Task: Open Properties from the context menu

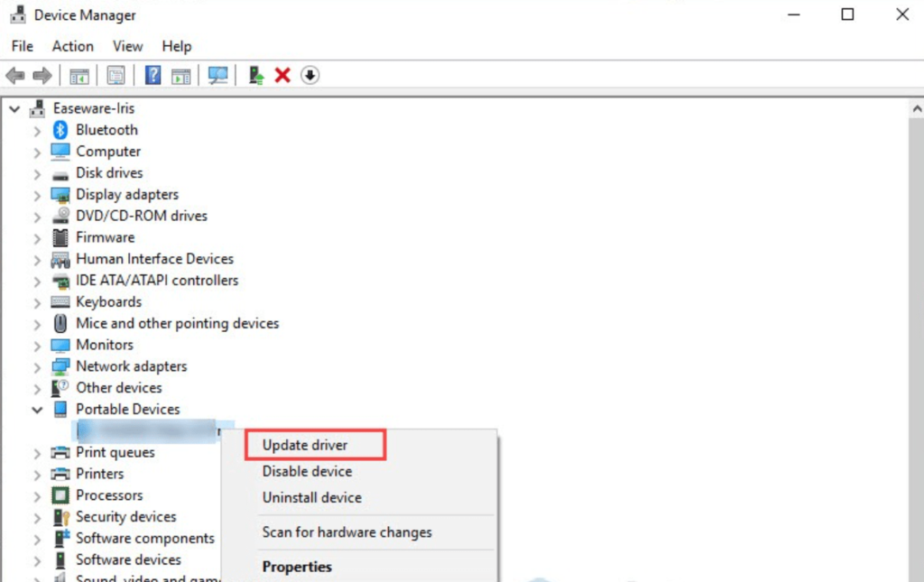Action: (297, 567)
